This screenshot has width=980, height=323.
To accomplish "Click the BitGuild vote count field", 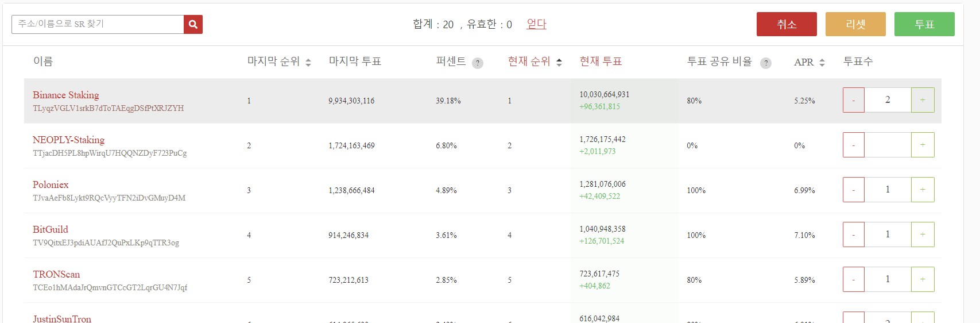I will (x=888, y=234).
